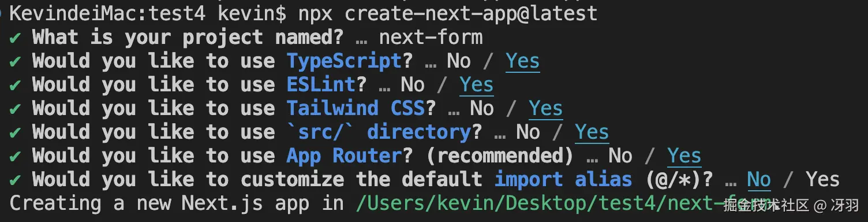Select 'Yes' for the TypeScript prompt
Screen dimensions: 868x222
[522, 61]
